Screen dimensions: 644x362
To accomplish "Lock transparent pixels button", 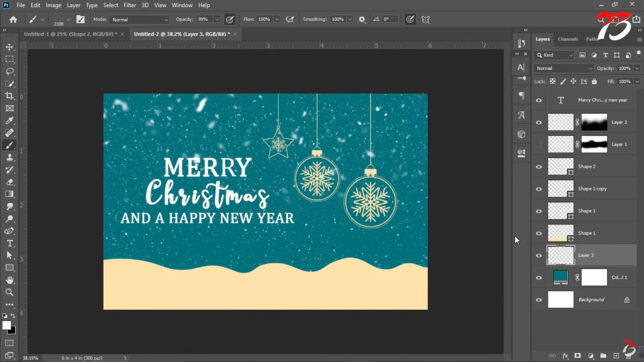I will pyautogui.click(x=552, y=81).
